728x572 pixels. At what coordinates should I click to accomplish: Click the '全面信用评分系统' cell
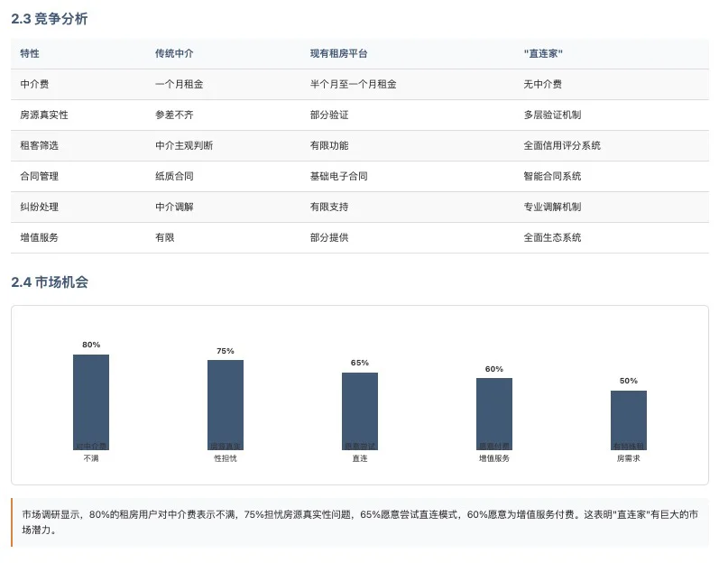[x=562, y=145]
